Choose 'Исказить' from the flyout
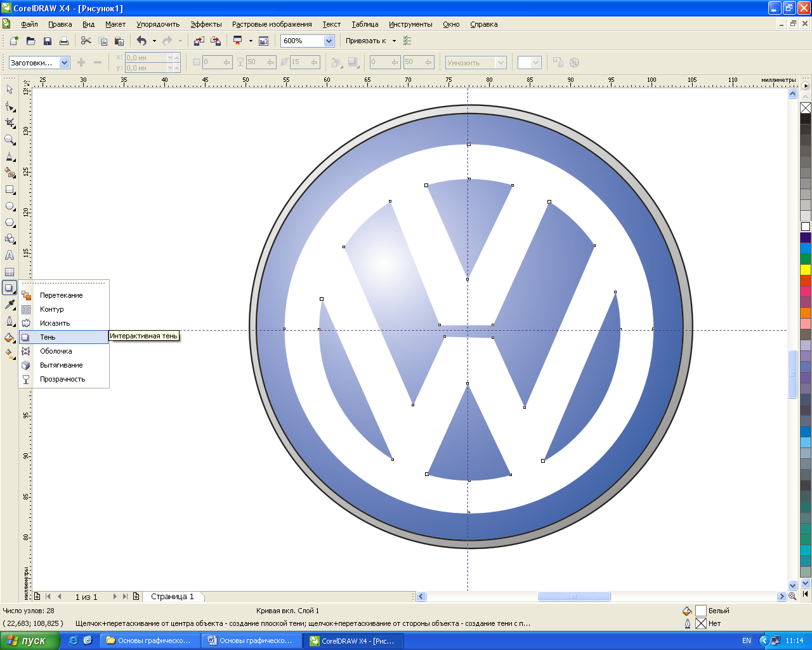Viewport: 812px width, 650px height. point(64,323)
